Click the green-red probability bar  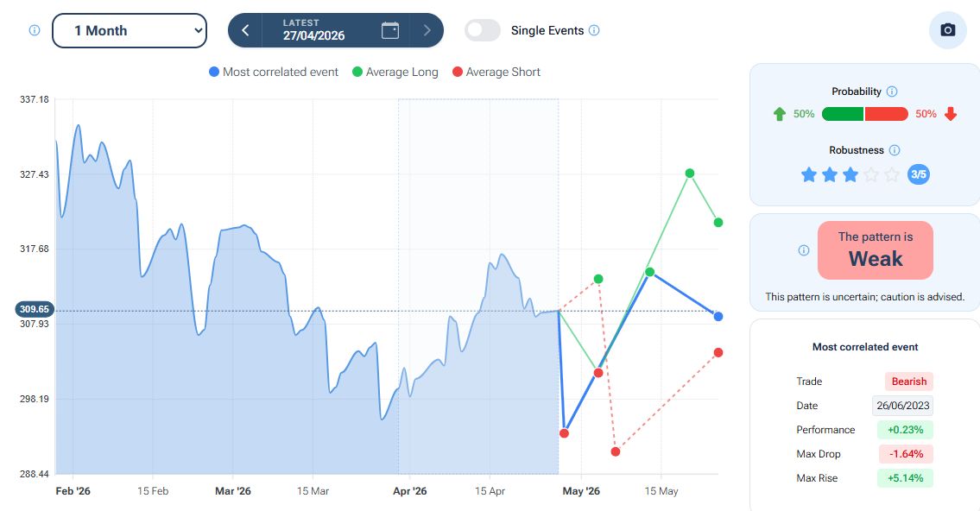tap(864, 114)
